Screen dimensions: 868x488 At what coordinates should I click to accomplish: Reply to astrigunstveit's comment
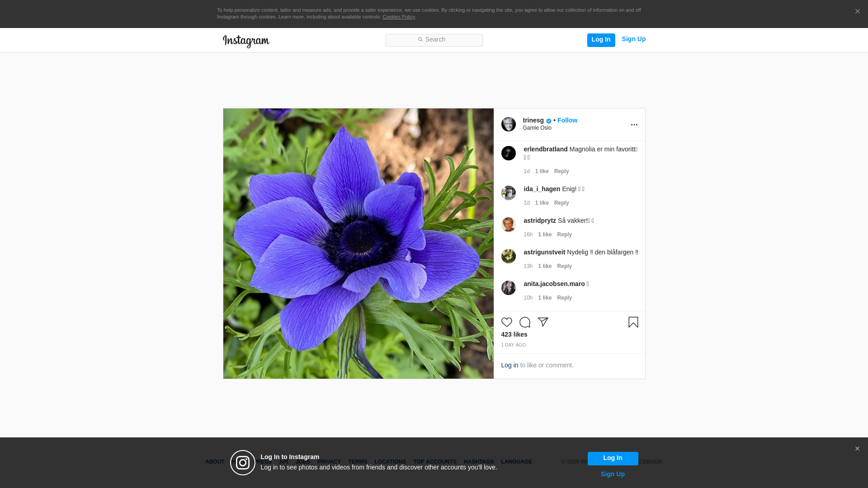[564, 266]
